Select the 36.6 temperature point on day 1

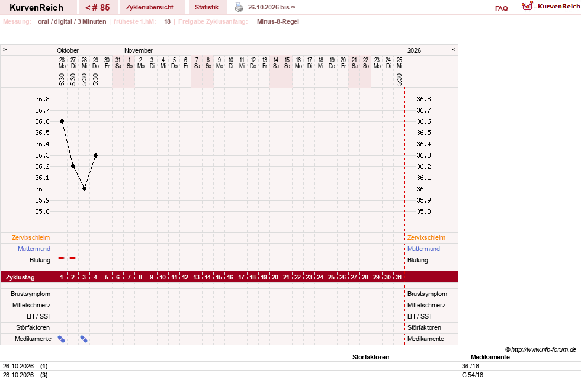pos(62,121)
